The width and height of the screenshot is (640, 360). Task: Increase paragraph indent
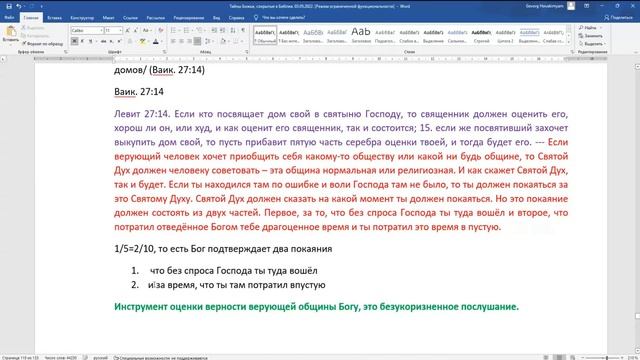click(222, 31)
